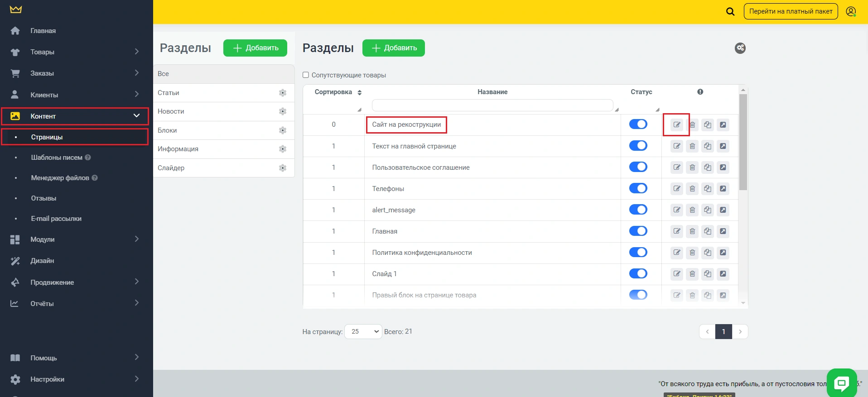Open the table settings gear icon

pyautogui.click(x=740, y=48)
